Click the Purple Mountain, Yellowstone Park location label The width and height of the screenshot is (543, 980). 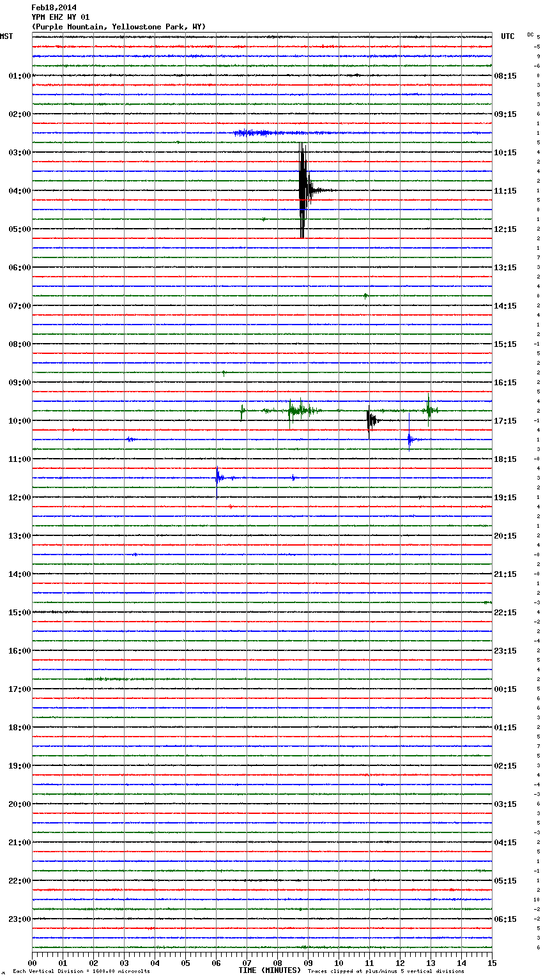point(119,27)
